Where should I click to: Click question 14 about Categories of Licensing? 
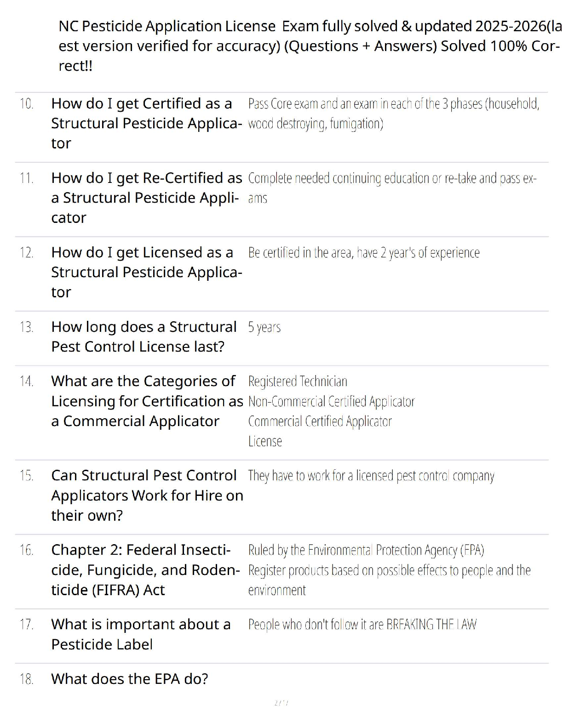click(x=146, y=401)
